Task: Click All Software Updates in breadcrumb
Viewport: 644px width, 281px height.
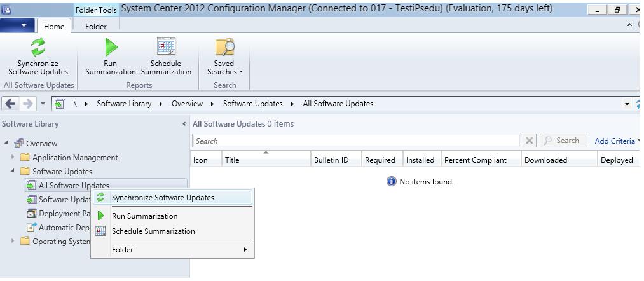Action: (x=338, y=104)
